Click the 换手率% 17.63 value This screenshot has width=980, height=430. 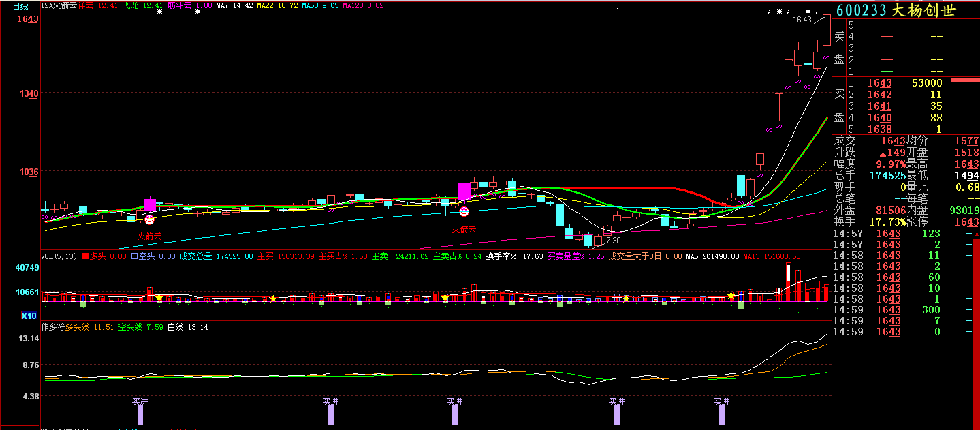[514, 256]
